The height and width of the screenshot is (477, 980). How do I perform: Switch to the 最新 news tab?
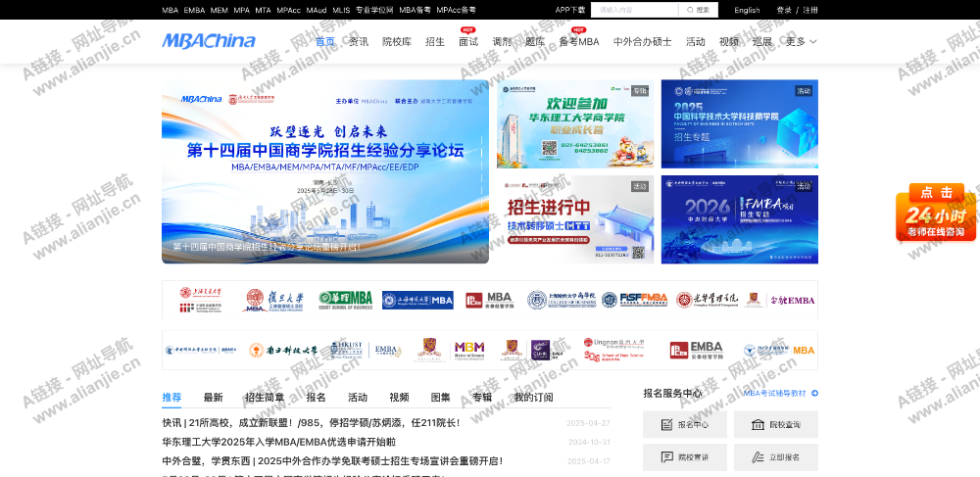[x=213, y=398]
